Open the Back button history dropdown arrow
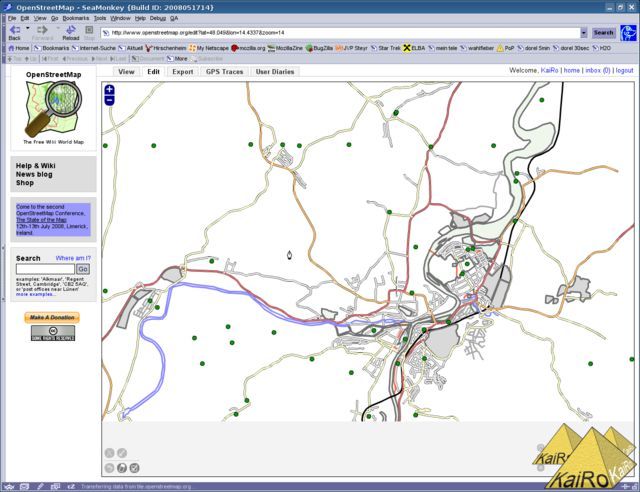640x492 pixels. tap(27, 29)
